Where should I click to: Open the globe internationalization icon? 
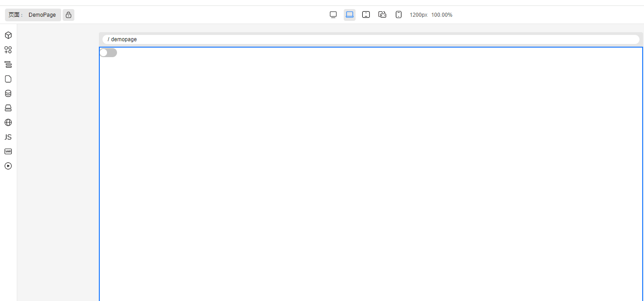click(8, 122)
